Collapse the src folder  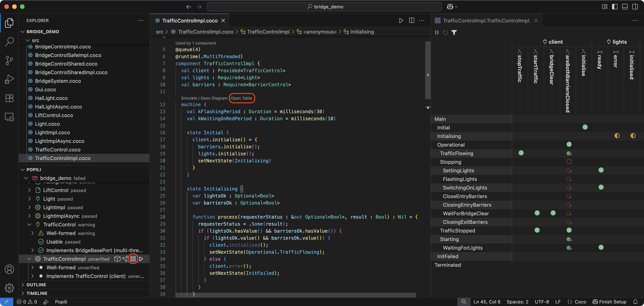click(x=28, y=40)
